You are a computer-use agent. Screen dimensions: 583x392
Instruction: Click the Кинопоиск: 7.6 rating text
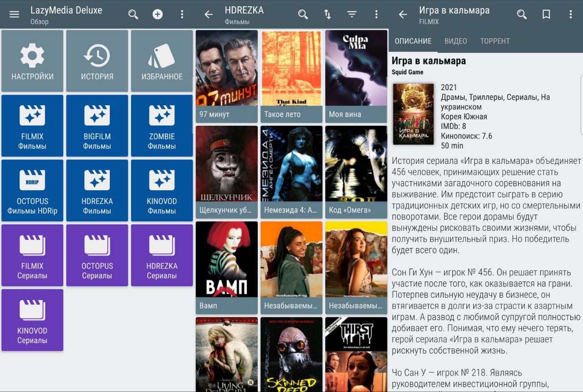(x=466, y=136)
